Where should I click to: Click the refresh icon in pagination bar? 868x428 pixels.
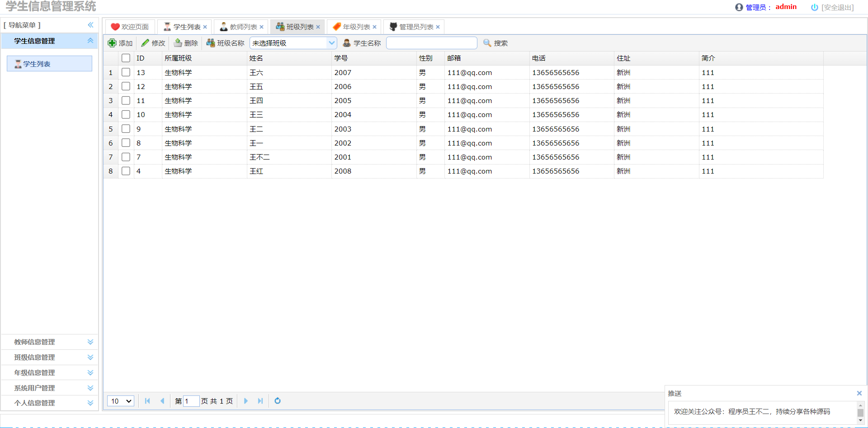(x=278, y=401)
